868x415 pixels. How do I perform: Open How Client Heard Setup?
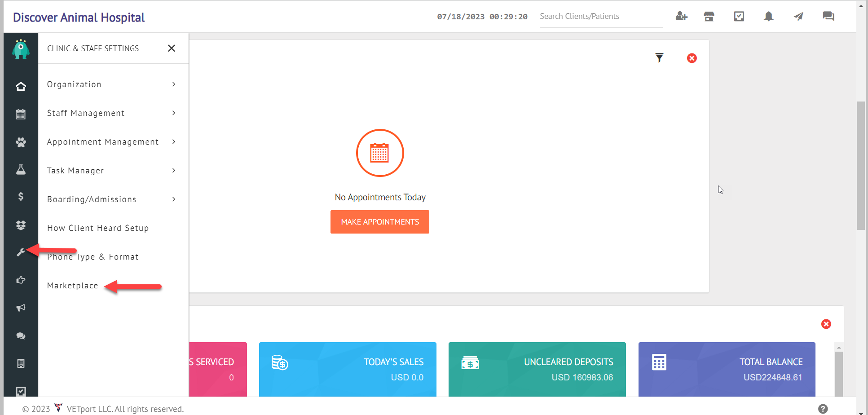(x=98, y=228)
